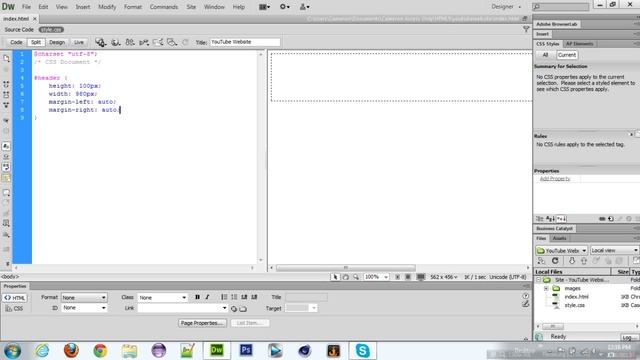This screenshot has height=360, width=640.
Task: Click Put Files up arrow icon
Action: click(584, 260)
